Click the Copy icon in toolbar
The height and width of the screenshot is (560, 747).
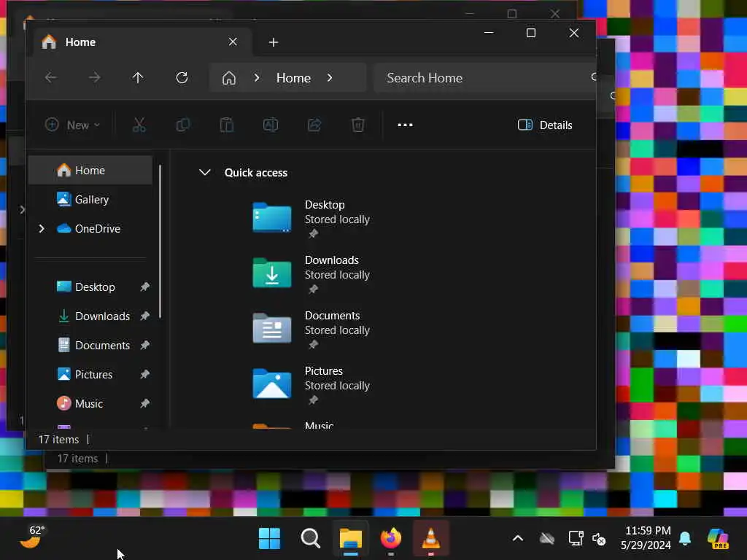point(183,125)
